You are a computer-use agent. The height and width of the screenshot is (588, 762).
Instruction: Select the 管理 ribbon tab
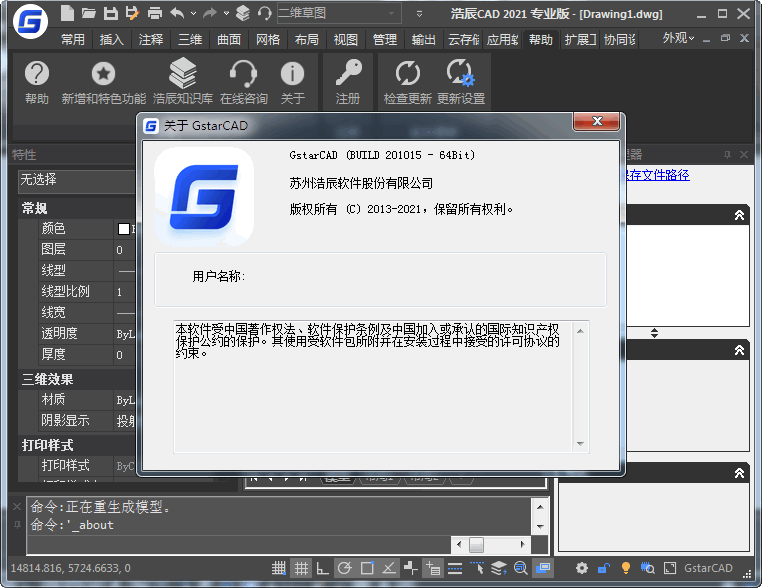[385, 39]
